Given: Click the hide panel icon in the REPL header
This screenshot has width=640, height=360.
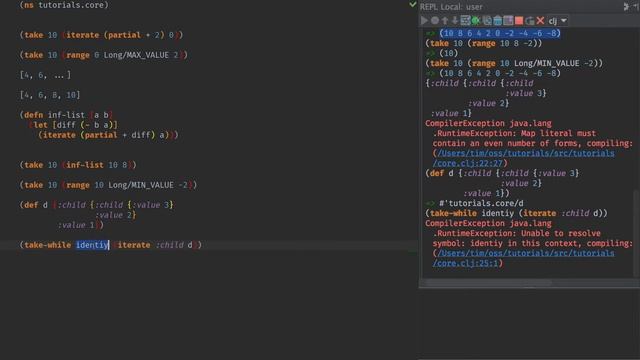Looking at the screenshot, I should 636,7.
